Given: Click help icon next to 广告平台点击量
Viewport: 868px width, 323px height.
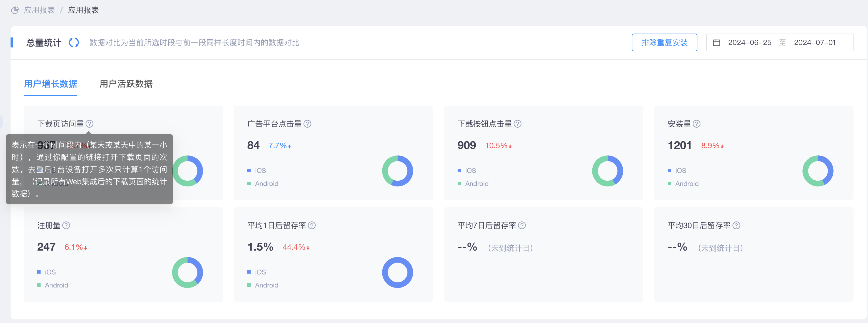Looking at the screenshot, I should (307, 124).
